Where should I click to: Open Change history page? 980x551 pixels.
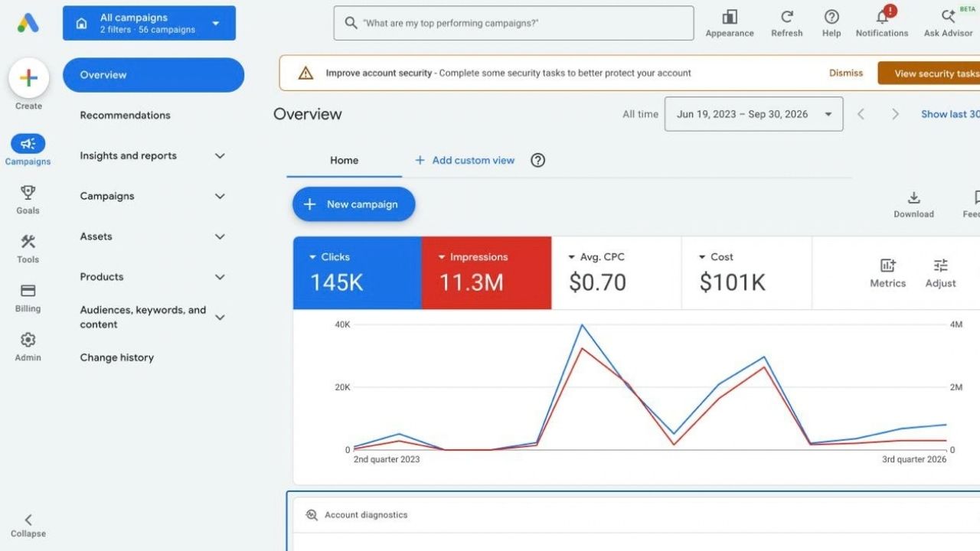coord(117,357)
